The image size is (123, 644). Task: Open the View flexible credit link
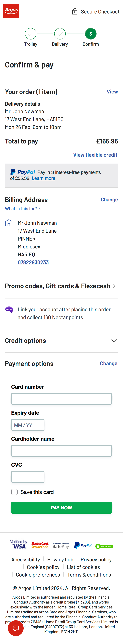click(x=95, y=155)
